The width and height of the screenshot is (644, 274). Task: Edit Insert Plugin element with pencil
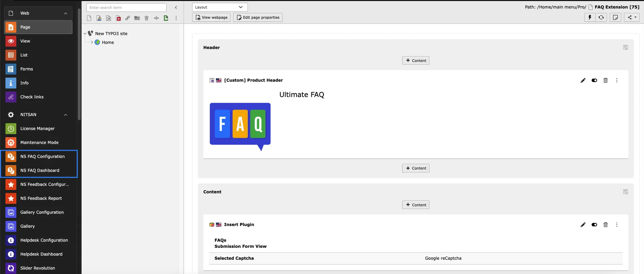[x=583, y=225]
